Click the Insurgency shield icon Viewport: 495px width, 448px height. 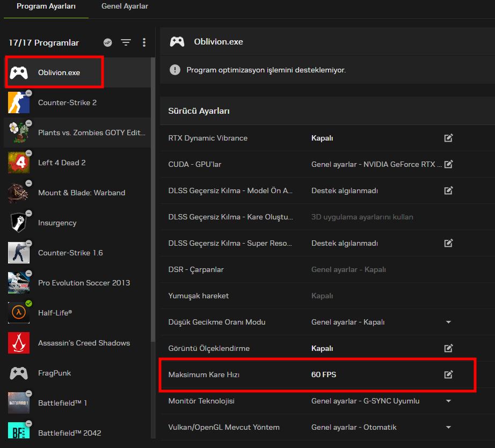click(x=19, y=223)
